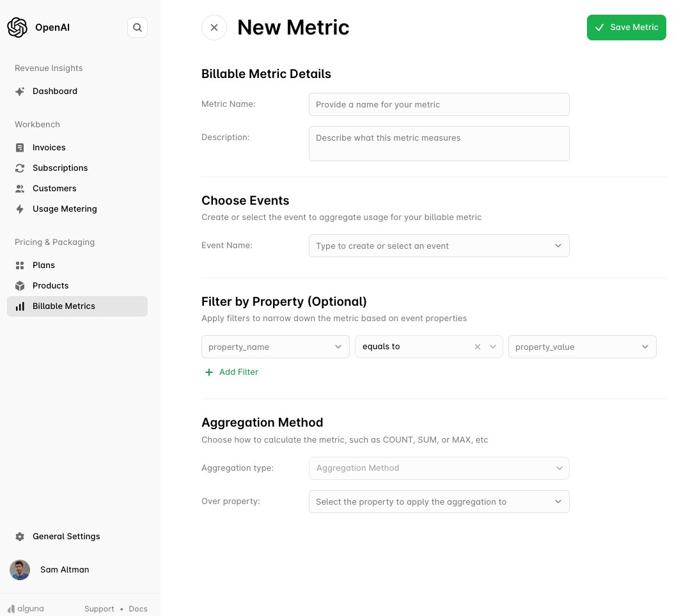Click the 'Pricing & Packaging' section label
This screenshot has height=616, width=688.
(x=54, y=242)
